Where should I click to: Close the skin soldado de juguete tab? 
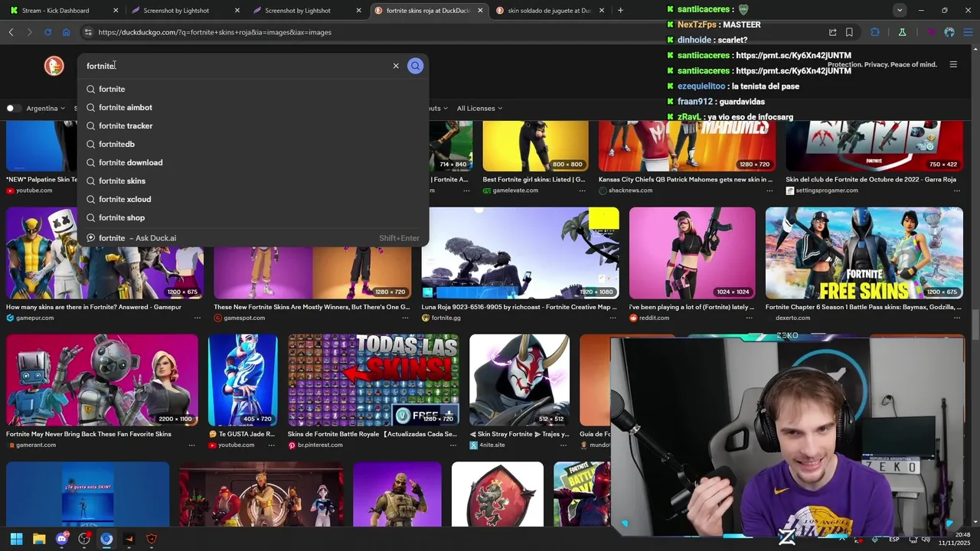[601, 10]
